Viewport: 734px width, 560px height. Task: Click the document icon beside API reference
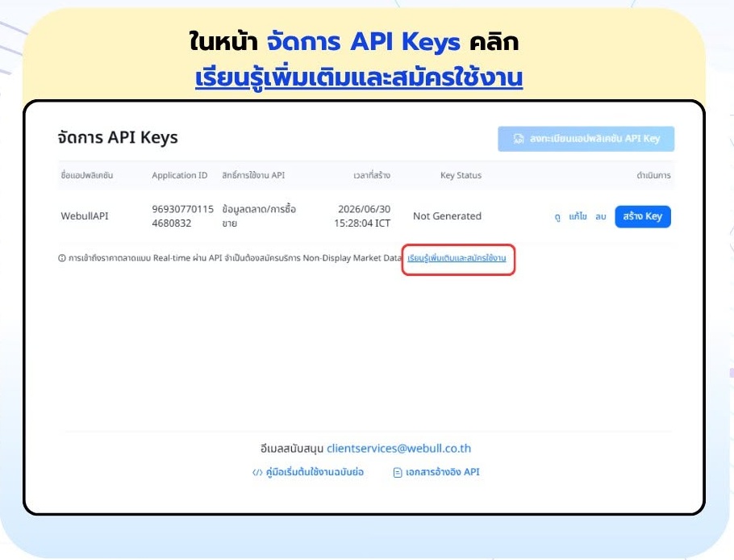(398, 472)
